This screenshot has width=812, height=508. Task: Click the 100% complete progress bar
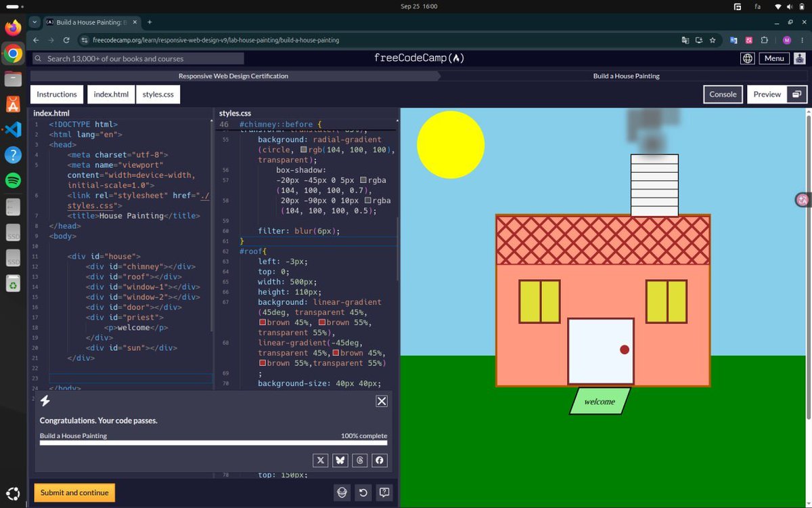click(x=213, y=443)
